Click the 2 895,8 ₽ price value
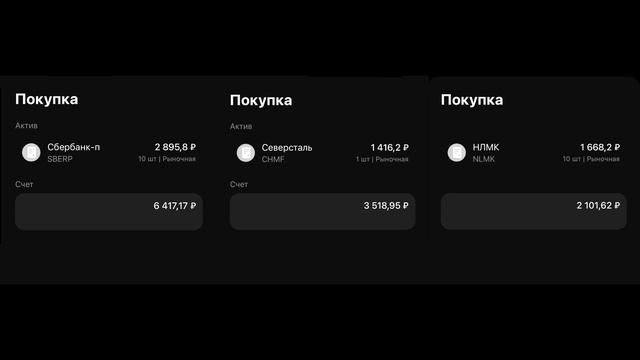 click(x=175, y=147)
